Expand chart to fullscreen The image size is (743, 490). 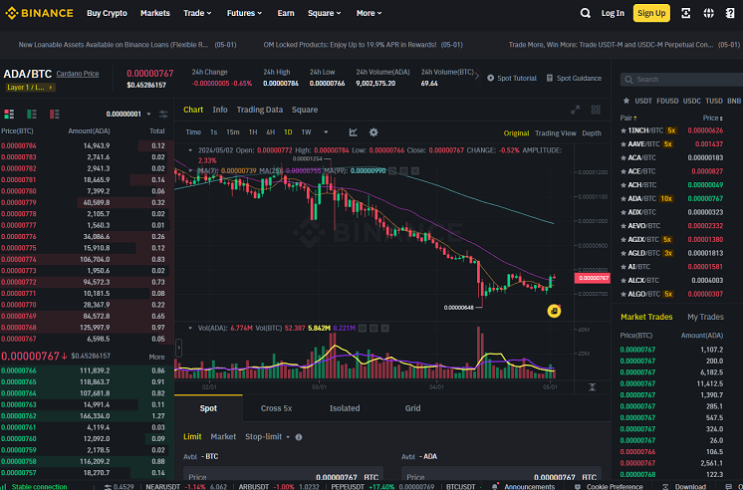pyautogui.click(x=575, y=110)
